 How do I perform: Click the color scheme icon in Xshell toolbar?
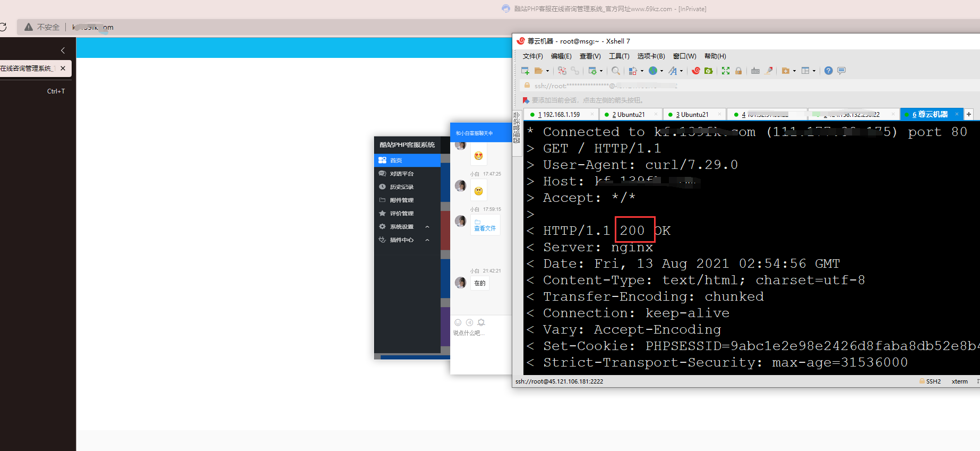(x=633, y=71)
